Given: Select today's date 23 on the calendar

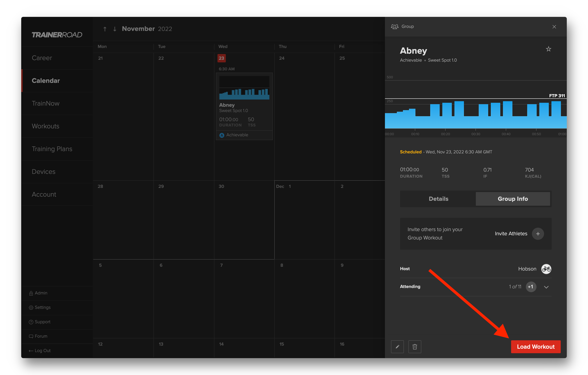Looking at the screenshot, I should coord(221,58).
